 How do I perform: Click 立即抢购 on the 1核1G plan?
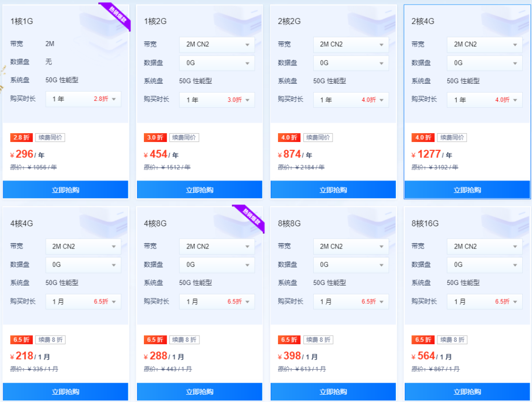65,189
